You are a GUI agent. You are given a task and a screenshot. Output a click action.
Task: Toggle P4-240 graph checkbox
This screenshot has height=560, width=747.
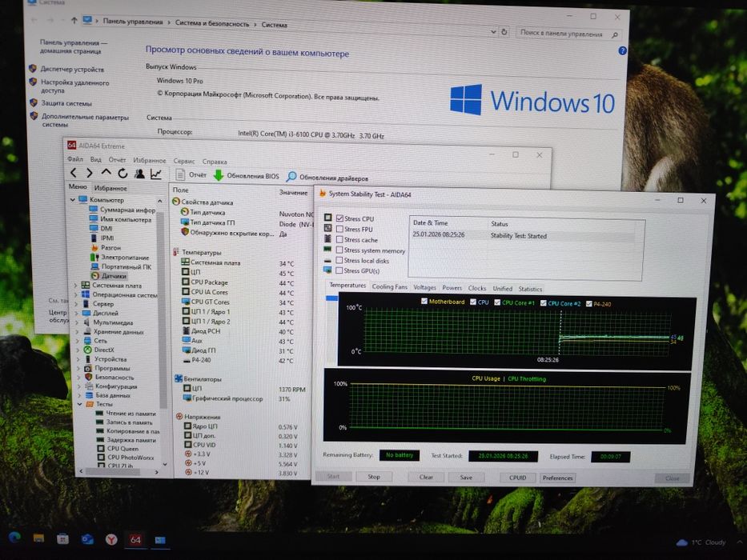[x=588, y=304]
